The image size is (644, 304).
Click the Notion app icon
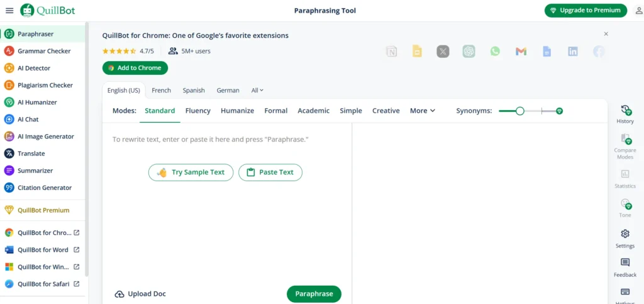(391, 52)
